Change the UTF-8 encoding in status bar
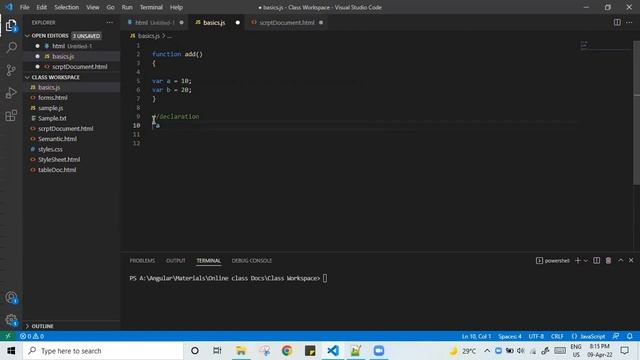Screen dimensions: 640x360 (536, 336)
